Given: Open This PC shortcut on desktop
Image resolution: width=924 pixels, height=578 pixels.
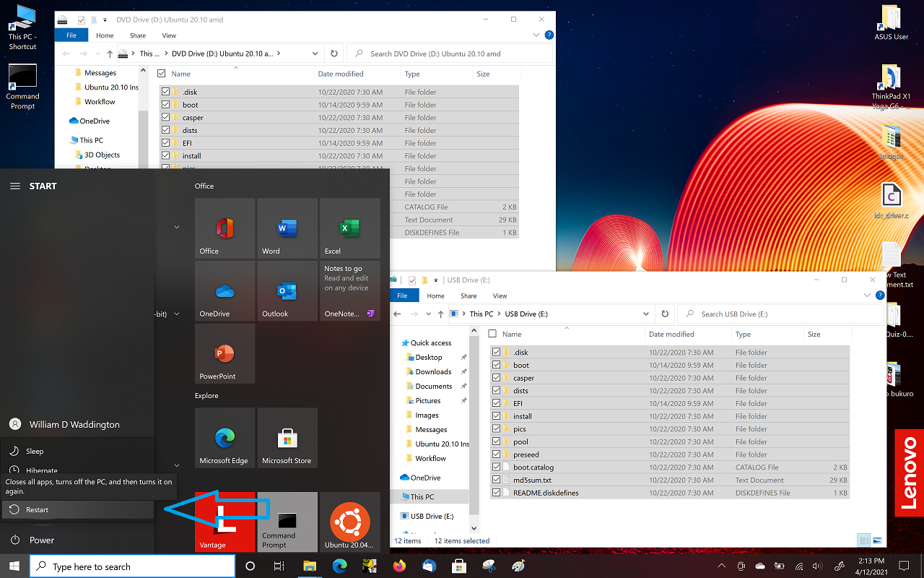Looking at the screenshot, I should pyautogui.click(x=22, y=27).
